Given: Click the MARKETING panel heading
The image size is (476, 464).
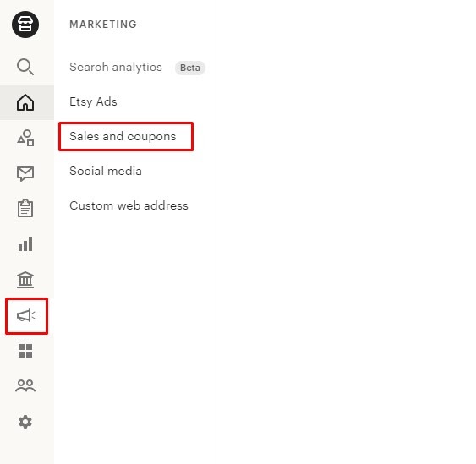Looking at the screenshot, I should (x=103, y=25).
